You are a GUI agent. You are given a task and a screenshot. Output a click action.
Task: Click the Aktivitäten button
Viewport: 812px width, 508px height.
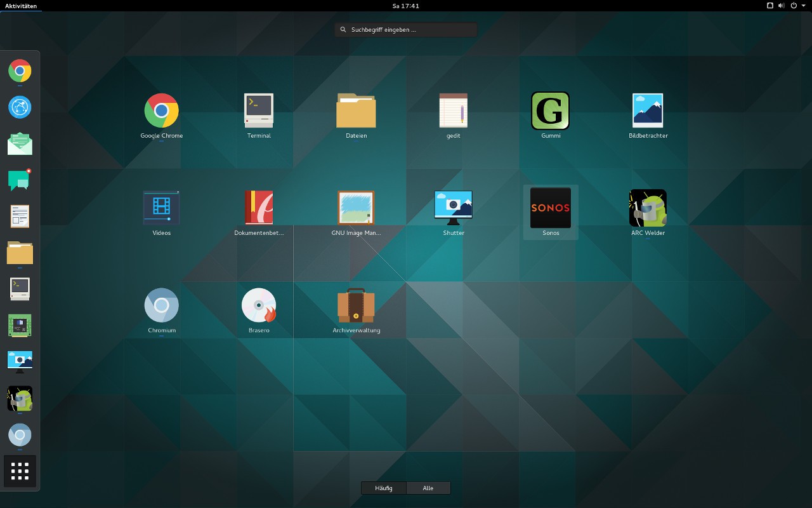pyautogui.click(x=21, y=6)
